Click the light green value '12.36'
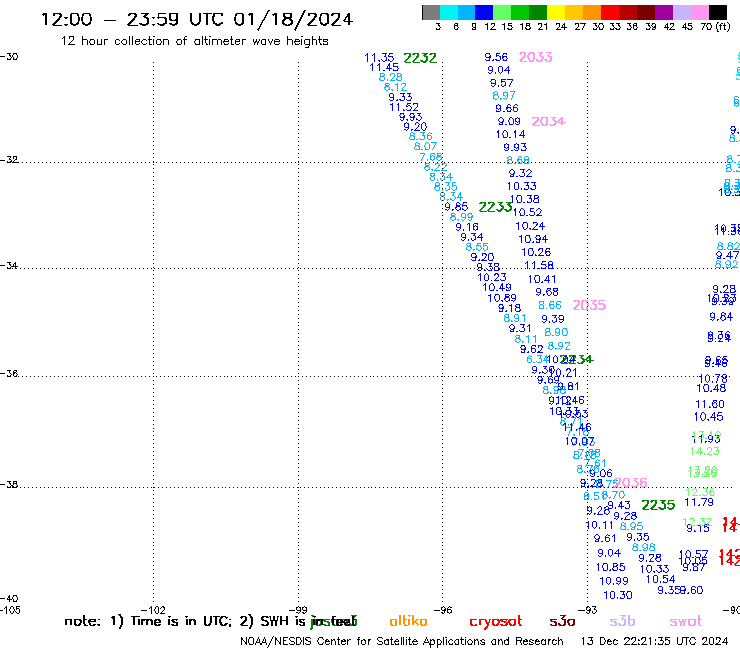740x650 pixels. click(700, 492)
